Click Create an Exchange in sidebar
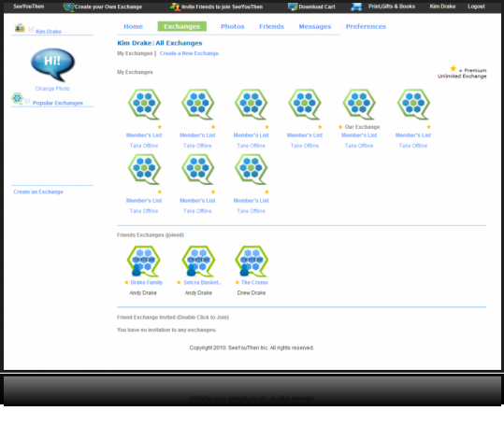The image size is (504, 439). click(38, 191)
